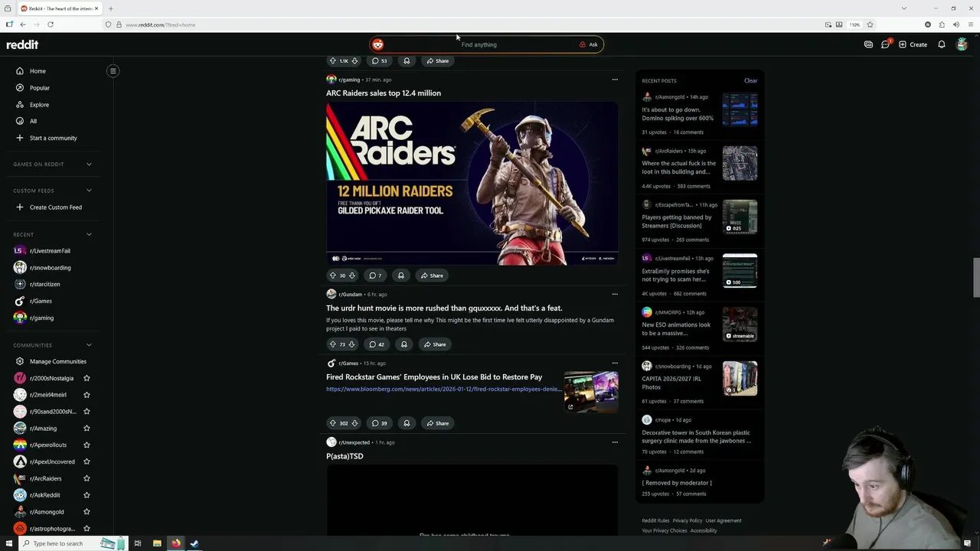The width and height of the screenshot is (980, 551).
Task: Collapse the Communities section
Action: [89, 345]
